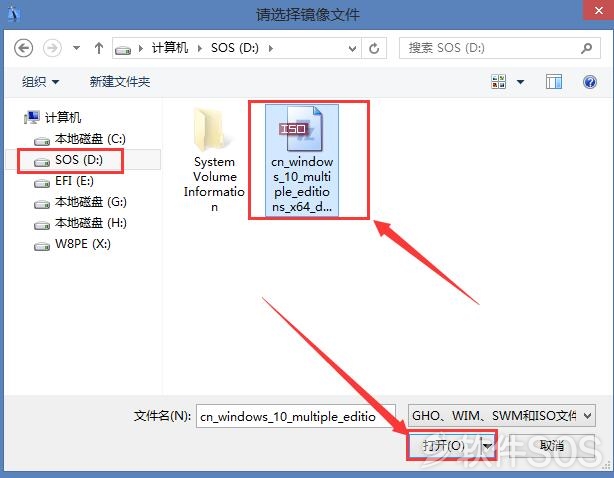Click the Forward navigation arrow
This screenshot has width=614, height=478.
[x=52, y=49]
